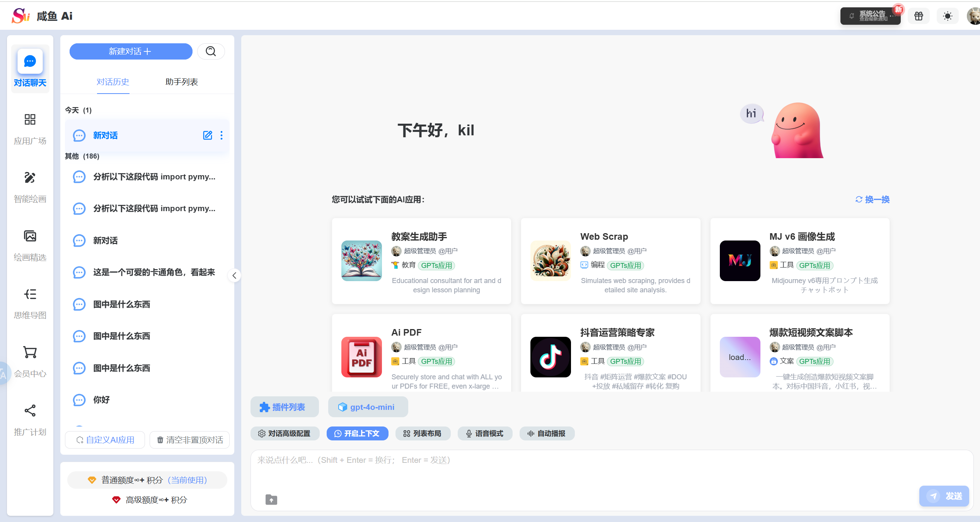Viewport: 980px width, 522px height.
Task: Create a chat with 新建对话 button
Action: (x=131, y=51)
